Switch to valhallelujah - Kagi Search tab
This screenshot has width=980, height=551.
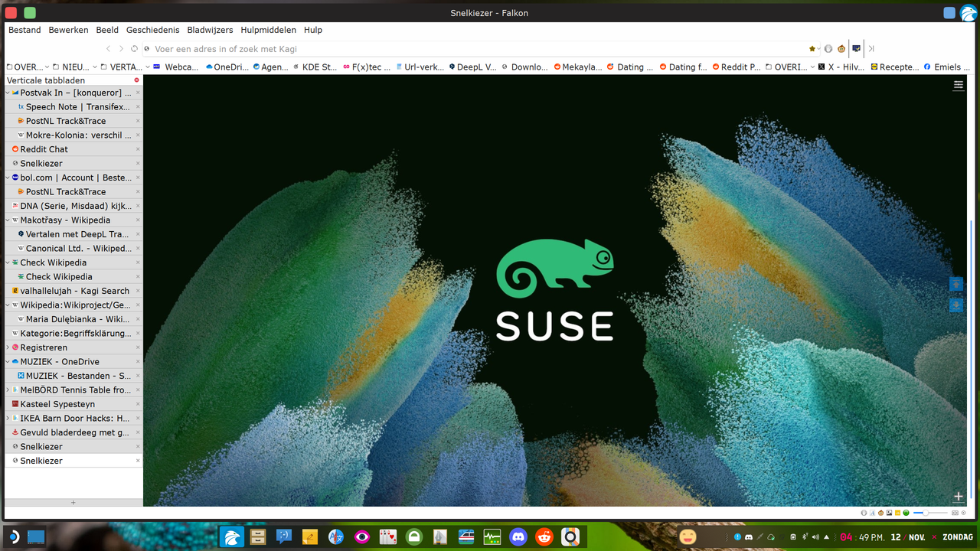(73, 291)
